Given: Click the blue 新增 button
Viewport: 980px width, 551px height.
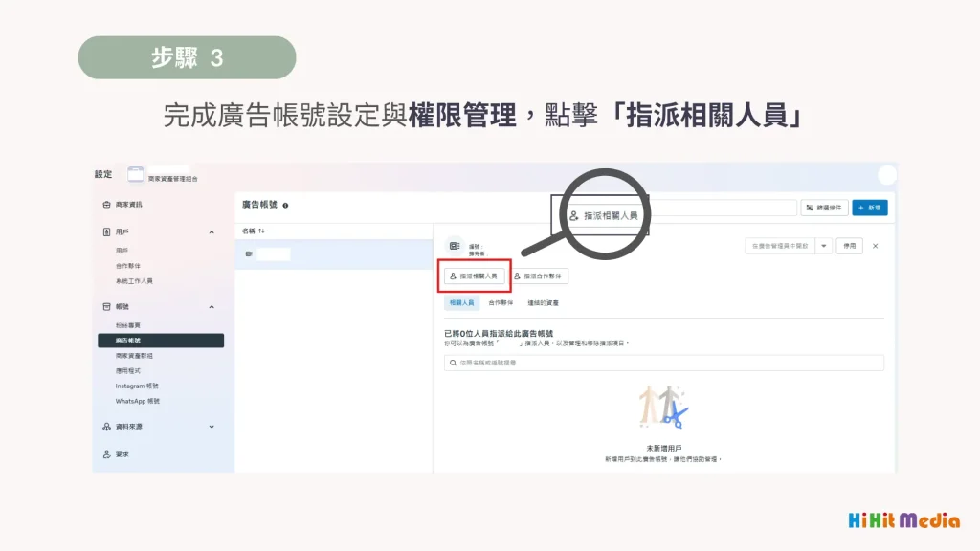Looking at the screenshot, I should [x=870, y=208].
